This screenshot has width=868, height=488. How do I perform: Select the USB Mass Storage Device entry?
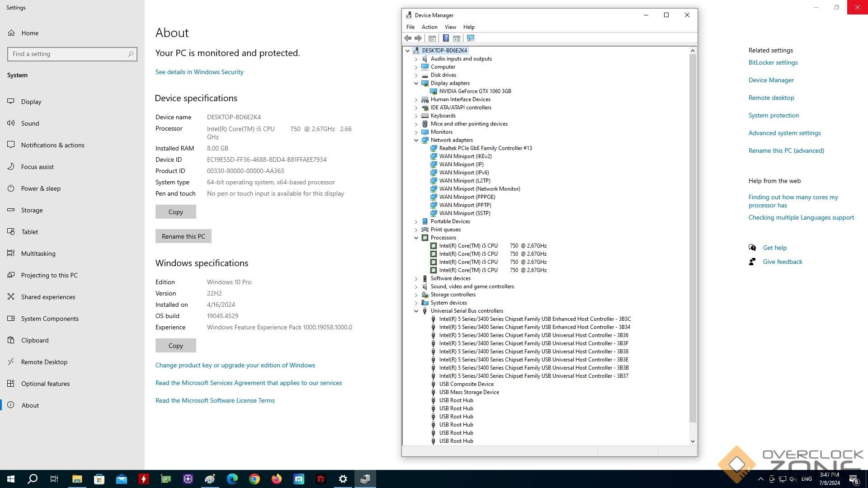[469, 392]
